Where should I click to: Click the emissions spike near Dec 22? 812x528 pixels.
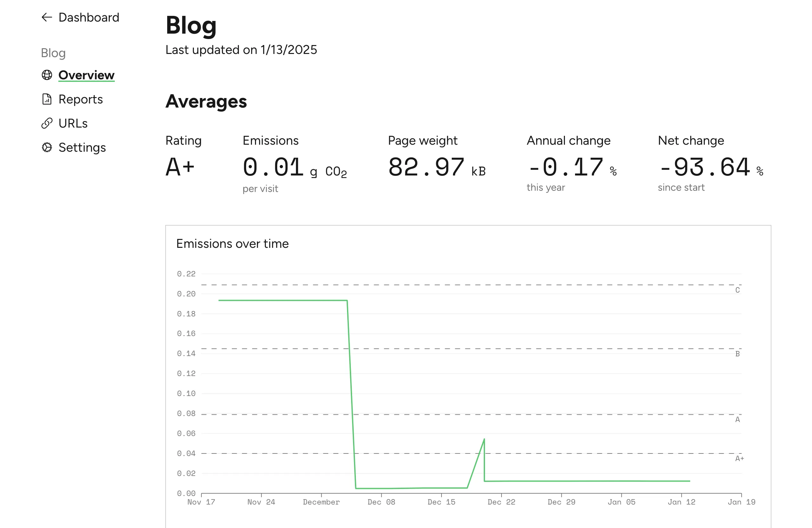[483, 439]
